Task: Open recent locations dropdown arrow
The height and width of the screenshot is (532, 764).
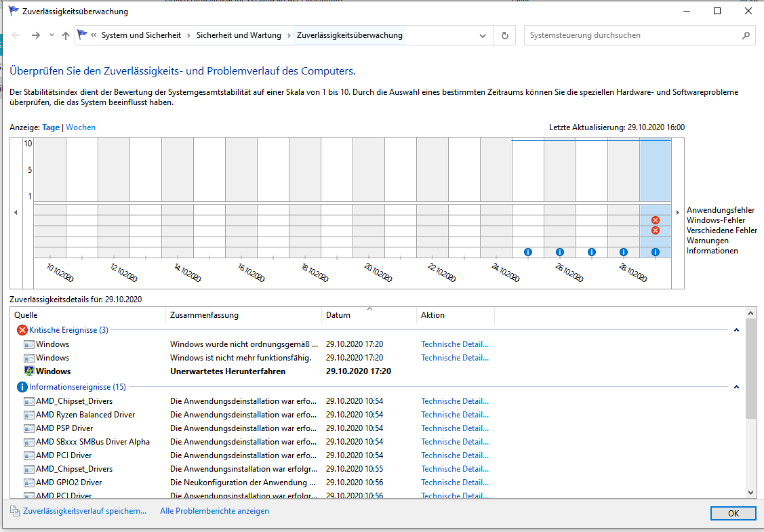Action: pyautogui.click(x=52, y=35)
